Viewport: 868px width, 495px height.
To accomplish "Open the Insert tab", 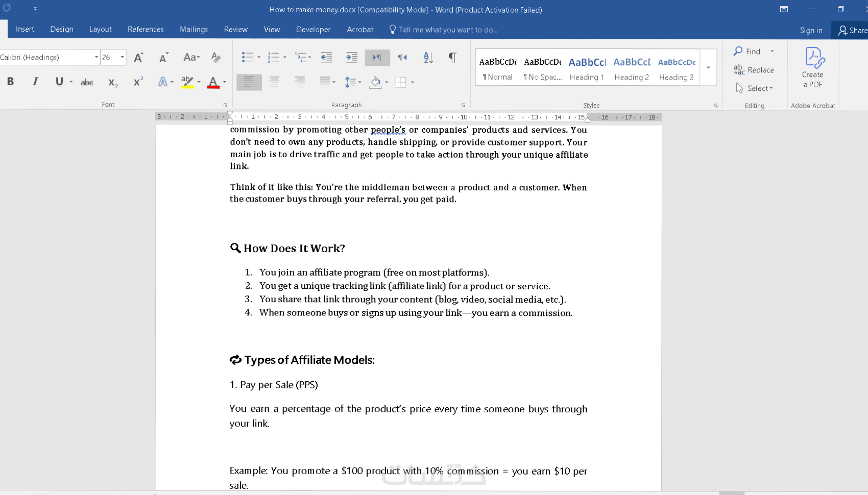I will click(x=25, y=29).
